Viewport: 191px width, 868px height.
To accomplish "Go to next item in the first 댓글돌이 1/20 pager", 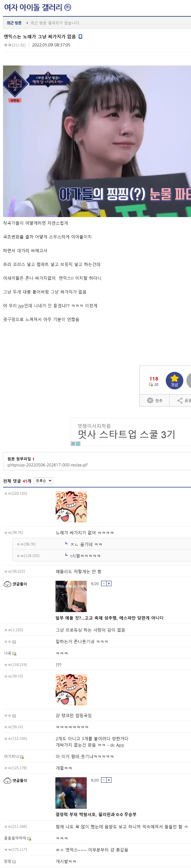I will click(x=109, y=583).
